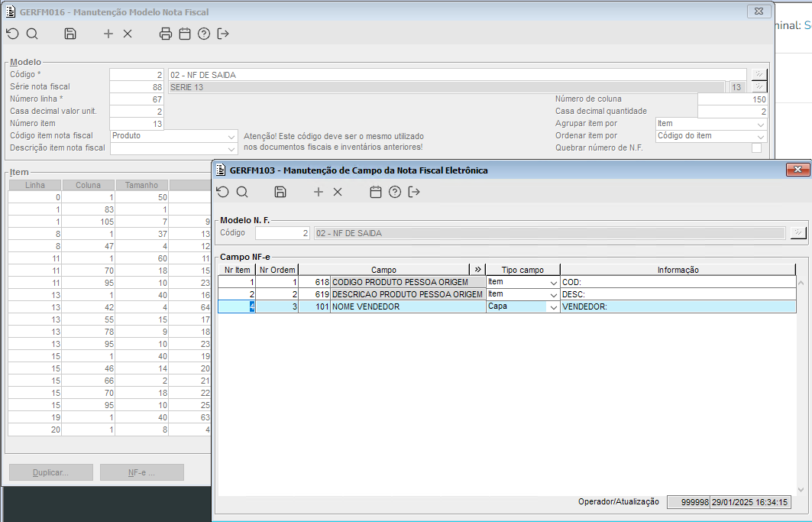Click the undo/refresh icon in GERFM103 toolbar

tap(223, 192)
